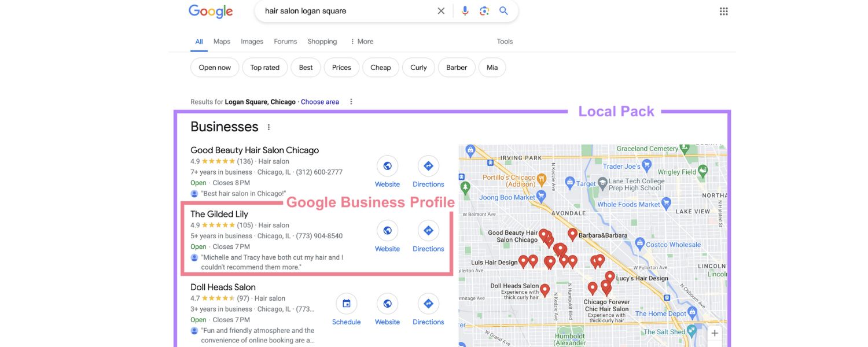Screen dimensions: 868x347
Task: Open the Schedule icon for Doll Heads Salon
Action: [346, 302]
